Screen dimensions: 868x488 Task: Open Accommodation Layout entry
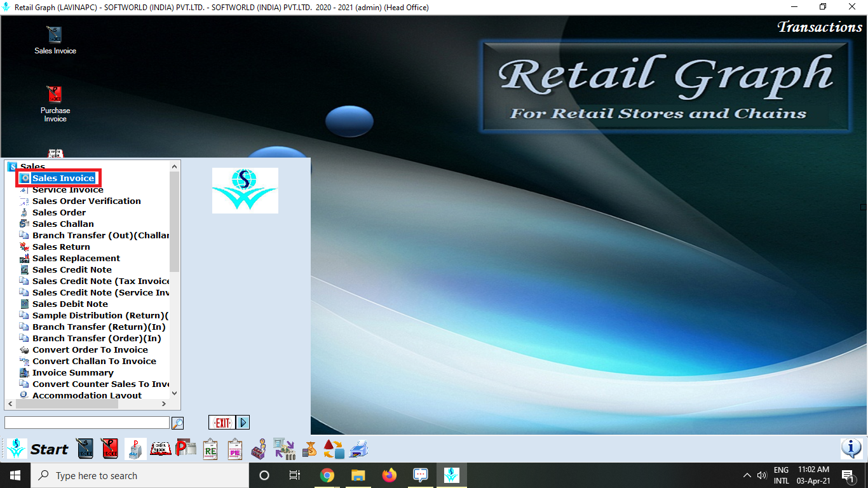(87, 395)
